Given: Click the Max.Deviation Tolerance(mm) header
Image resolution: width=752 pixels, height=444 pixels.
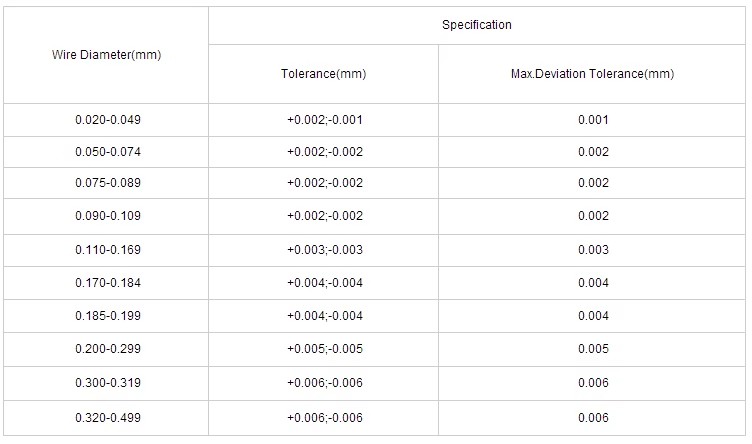Looking at the screenshot, I should [x=592, y=75].
